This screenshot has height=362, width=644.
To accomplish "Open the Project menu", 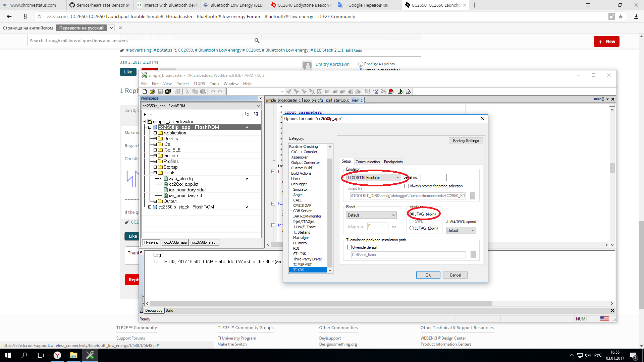I will [x=182, y=84].
